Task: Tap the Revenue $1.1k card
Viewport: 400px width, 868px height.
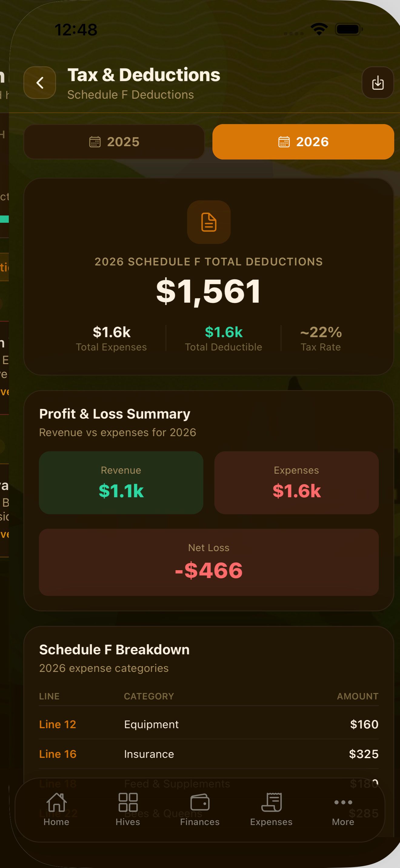Action: click(x=121, y=482)
